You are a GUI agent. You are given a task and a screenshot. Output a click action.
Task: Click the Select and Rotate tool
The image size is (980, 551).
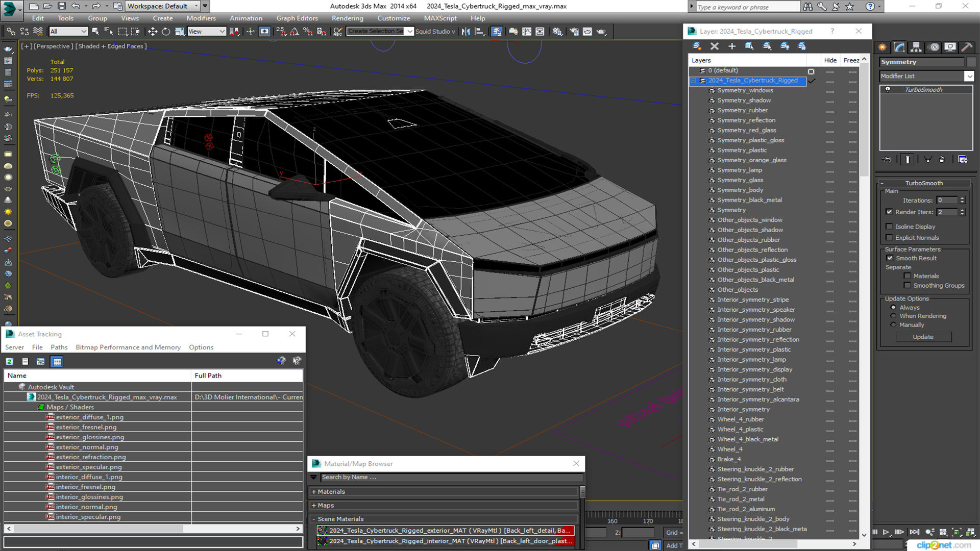(166, 32)
